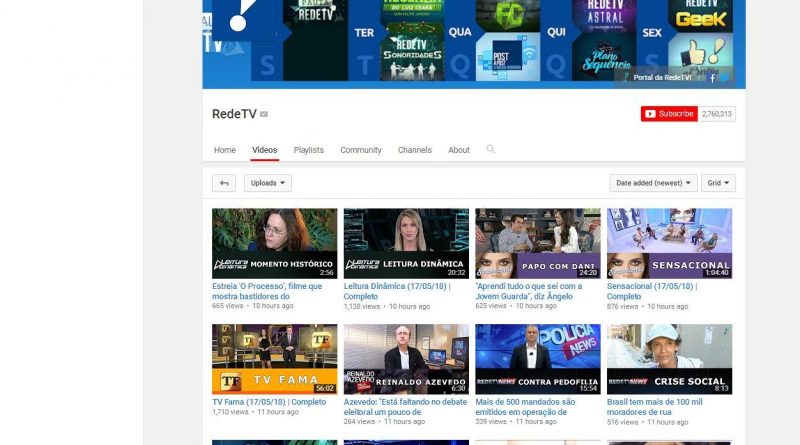Go to the Community tab
Image resolution: width=800 pixels, height=445 pixels.
pos(360,150)
